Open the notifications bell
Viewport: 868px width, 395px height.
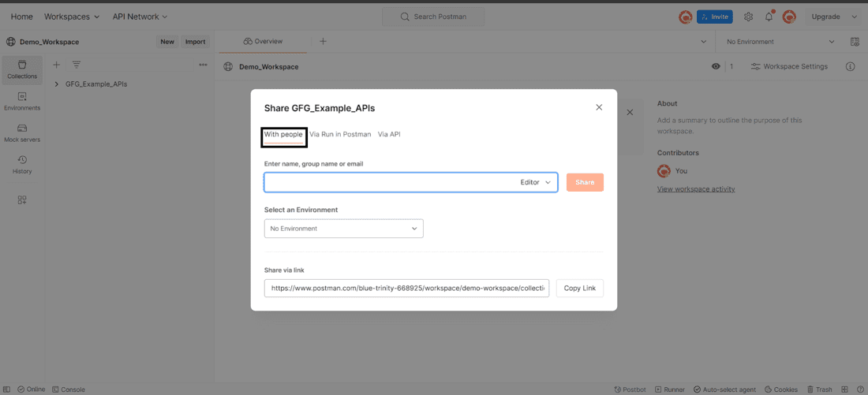tap(769, 17)
